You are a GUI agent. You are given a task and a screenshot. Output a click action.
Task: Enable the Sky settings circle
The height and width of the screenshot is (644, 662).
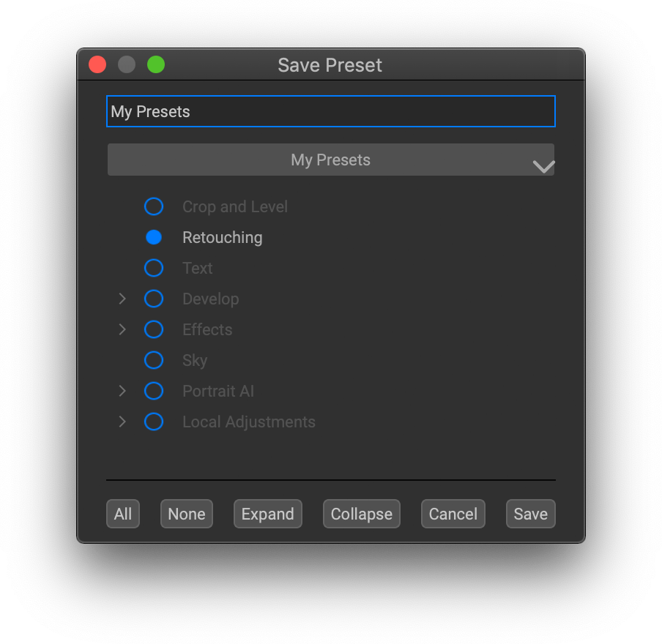point(154,361)
